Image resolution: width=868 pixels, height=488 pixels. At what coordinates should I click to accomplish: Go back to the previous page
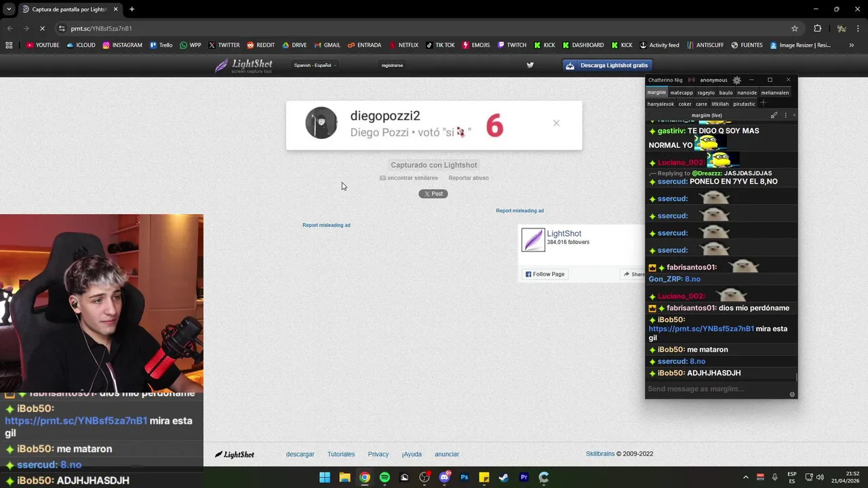coord(9,28)
